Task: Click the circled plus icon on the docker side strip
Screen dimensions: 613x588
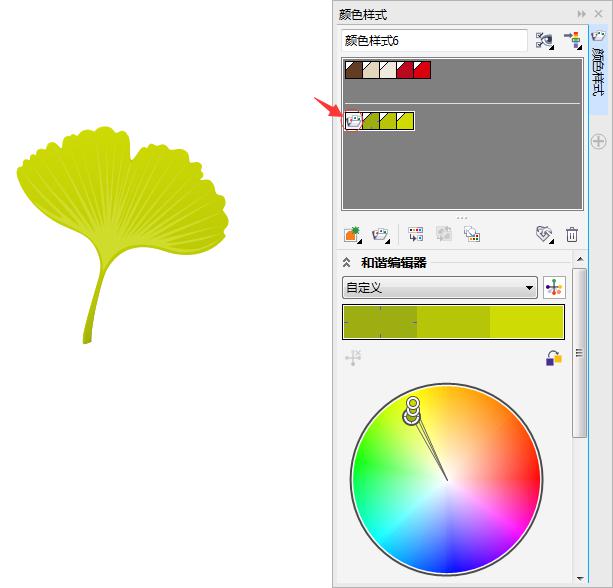Action: pos(599,141)
